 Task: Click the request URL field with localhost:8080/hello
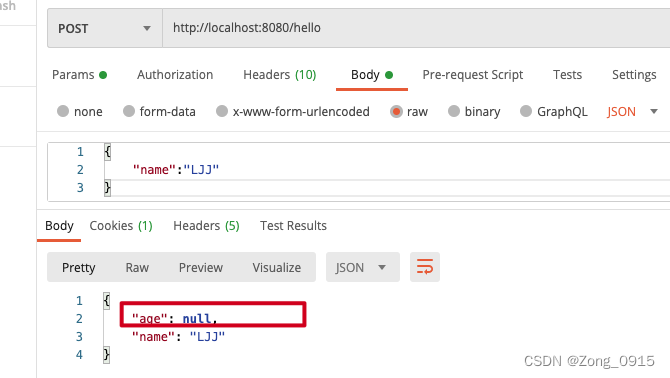(x=416, y=28)
